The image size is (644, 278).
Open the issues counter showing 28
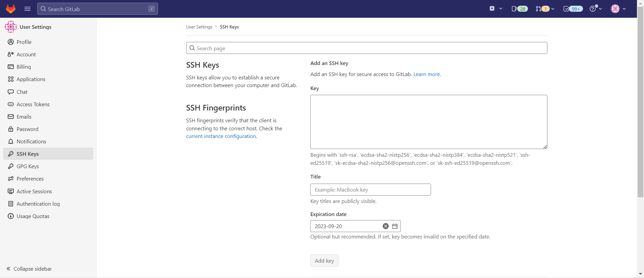(x=520, y=9)
